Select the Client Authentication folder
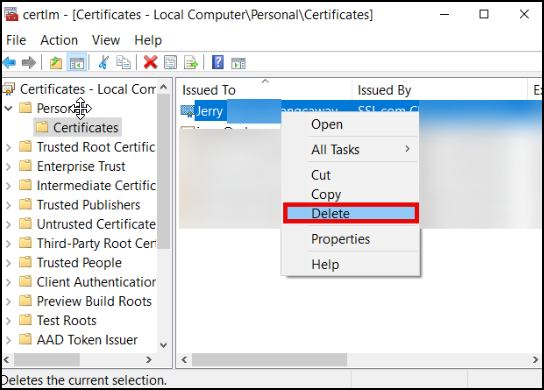The width and height of the screenshot is (544, 390). pos(87,282)
